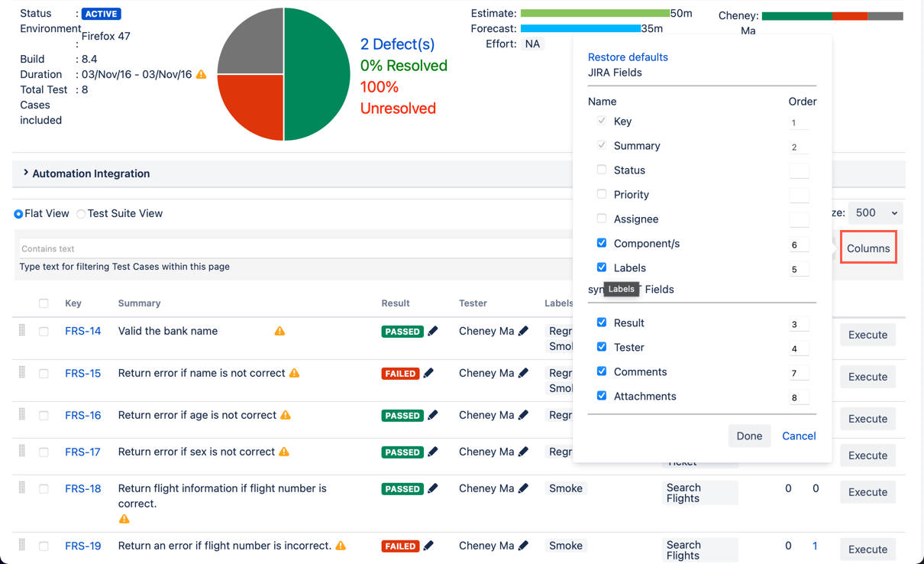This screenshot has width=924, height=564.
Task: Click pencil icon next to FRS-15 FAILED result
Action: click(429, 373)
